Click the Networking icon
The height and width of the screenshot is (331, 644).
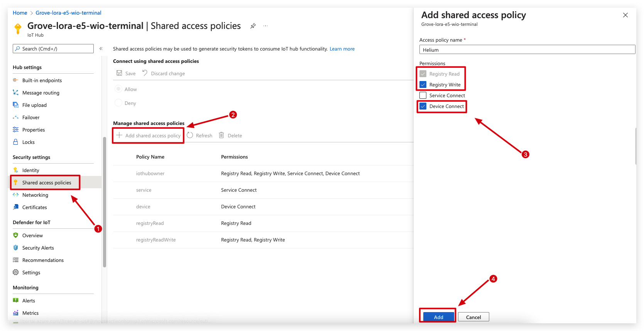(x=15, y=195)
